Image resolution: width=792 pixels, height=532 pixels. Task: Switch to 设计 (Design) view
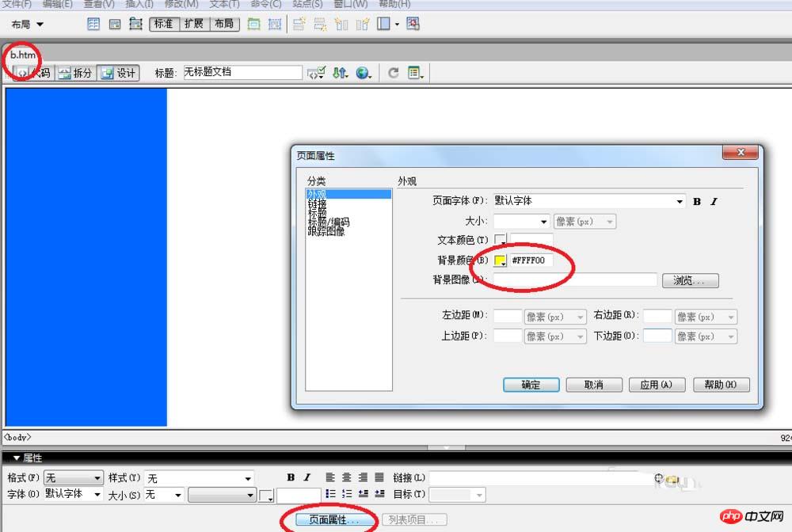(x=118, y=73)
